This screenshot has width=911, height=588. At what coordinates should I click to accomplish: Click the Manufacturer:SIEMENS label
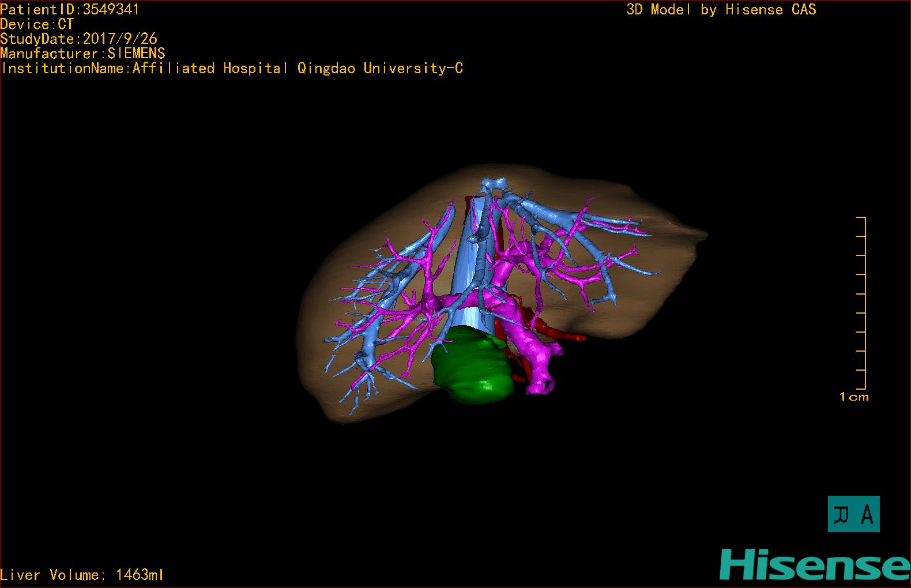tap(82, 54)
